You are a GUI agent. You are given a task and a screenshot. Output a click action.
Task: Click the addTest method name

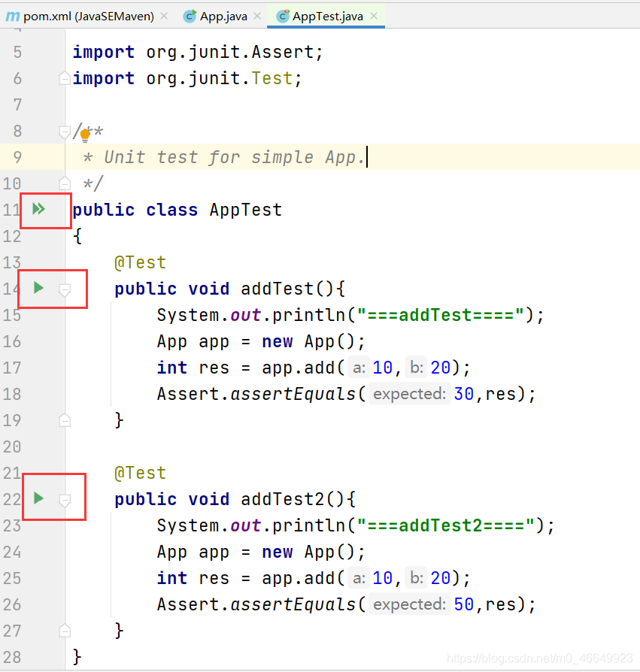point(278,289)
